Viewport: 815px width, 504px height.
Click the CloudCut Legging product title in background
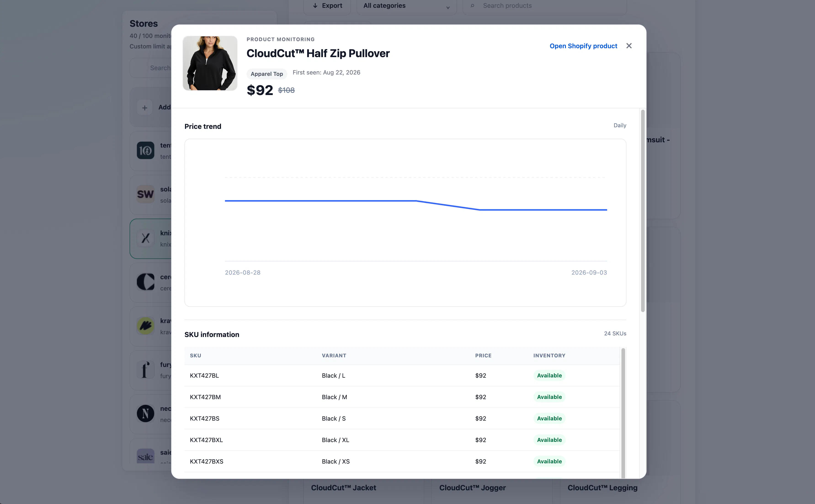click(x=602, y=488)
